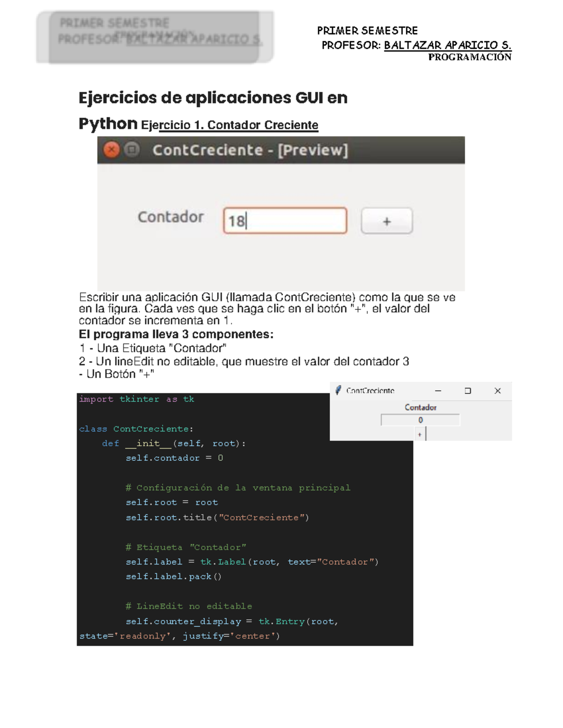
Task: Click the maximize square icon of ContCreciente window
Action: (x=468, y=390)
